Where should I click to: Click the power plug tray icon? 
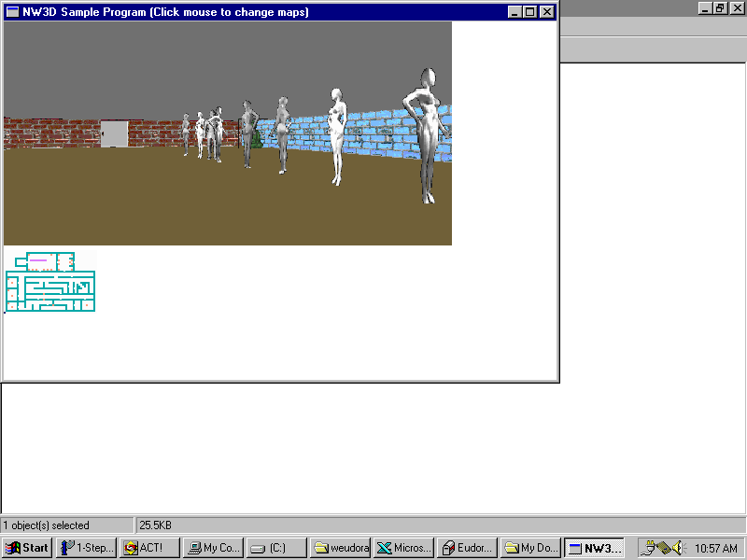click(x=648, y=548)
